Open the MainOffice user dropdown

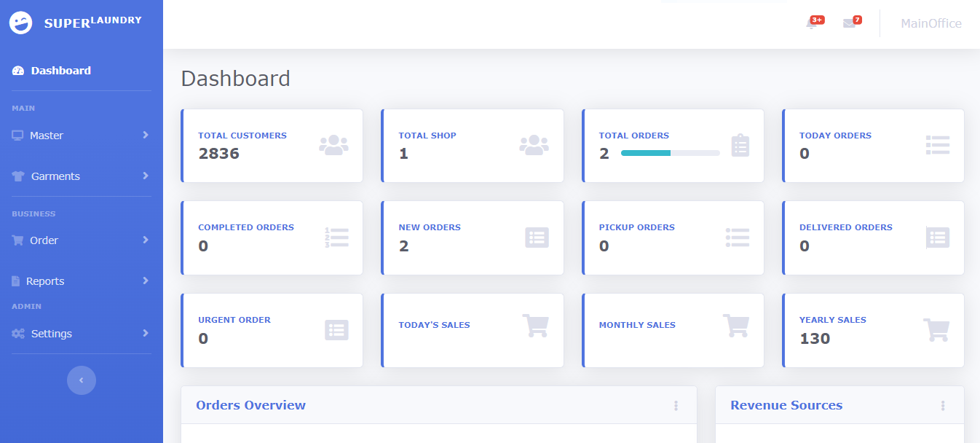[x=930, y=24]
